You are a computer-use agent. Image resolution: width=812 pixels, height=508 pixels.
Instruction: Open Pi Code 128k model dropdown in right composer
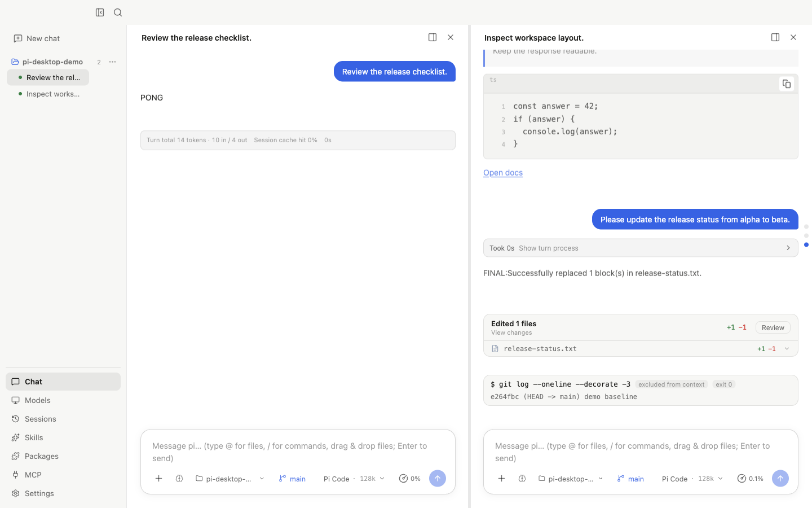click(x=692, y=479)
